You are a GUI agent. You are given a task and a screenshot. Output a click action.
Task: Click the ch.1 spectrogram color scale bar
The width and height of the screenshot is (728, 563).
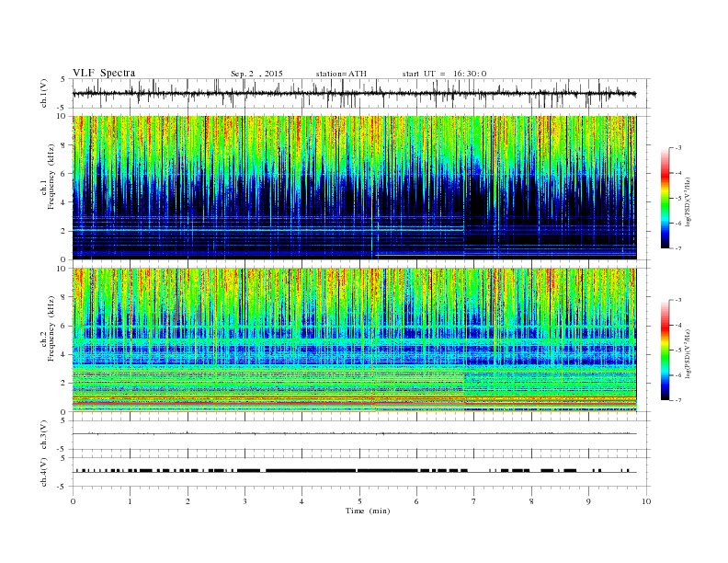(x=665, y=199)
